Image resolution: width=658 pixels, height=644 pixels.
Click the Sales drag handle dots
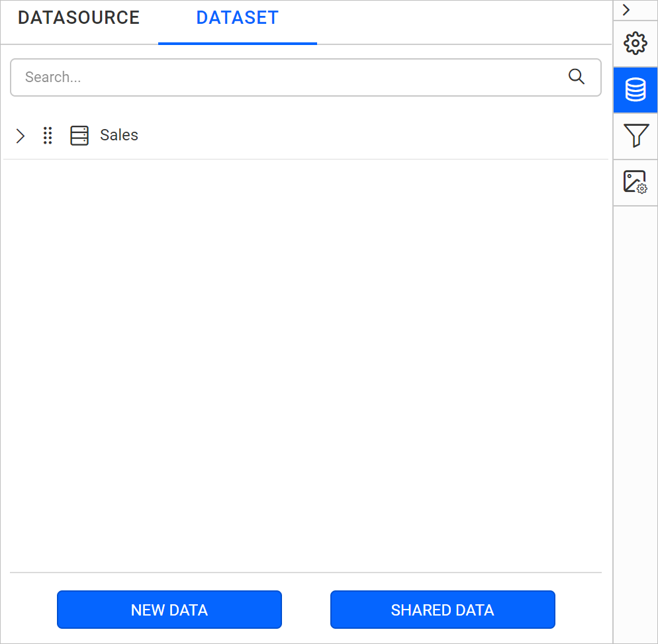click(48, 136)
